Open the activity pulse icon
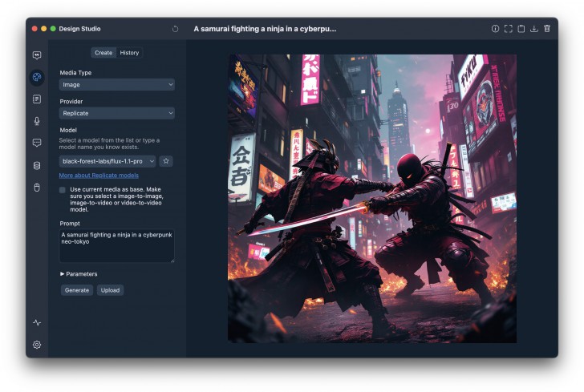Viewport: 584px width, 392px height. click(x=37, y=322)
